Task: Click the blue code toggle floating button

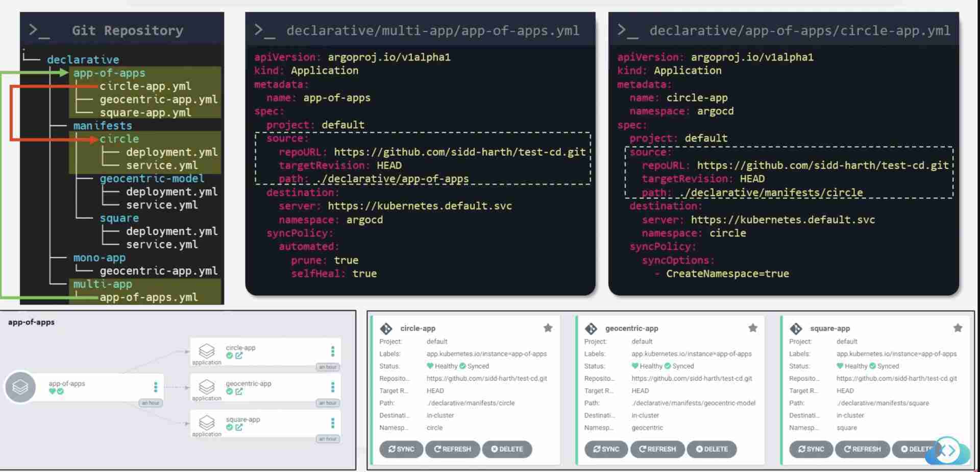Action: (x=948, y=451)
